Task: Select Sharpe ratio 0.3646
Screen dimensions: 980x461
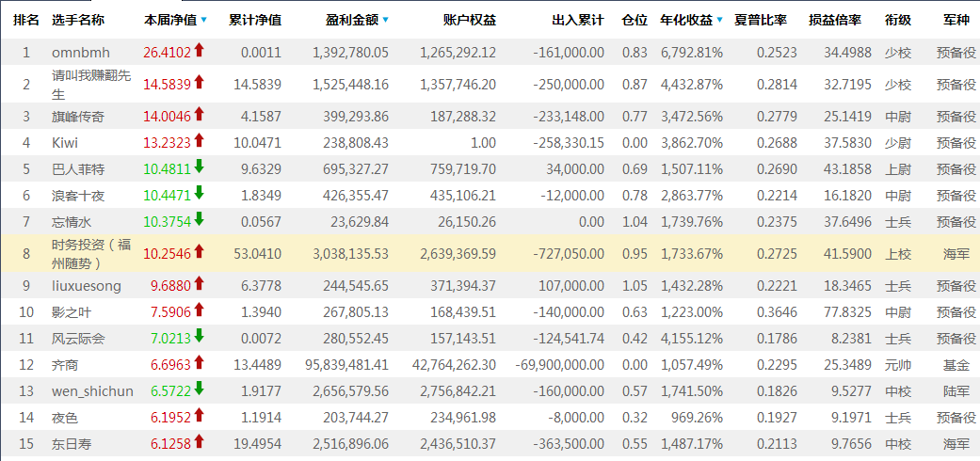Action: tap(777, 312)
